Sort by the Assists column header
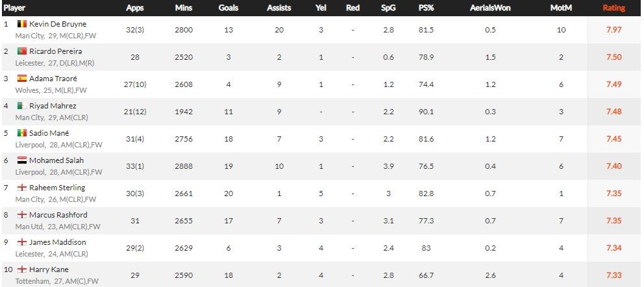 [279, 8]
